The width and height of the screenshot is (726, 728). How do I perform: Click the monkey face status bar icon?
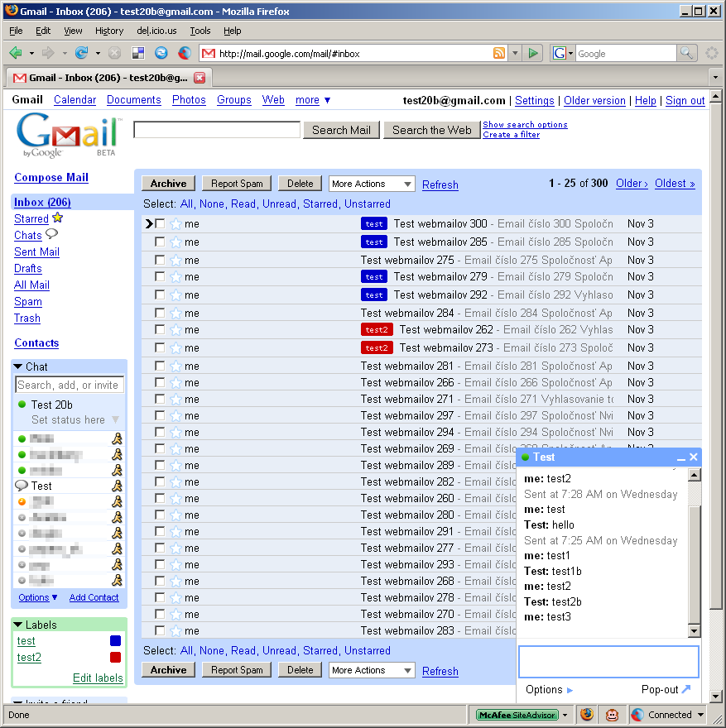(613, 715)
